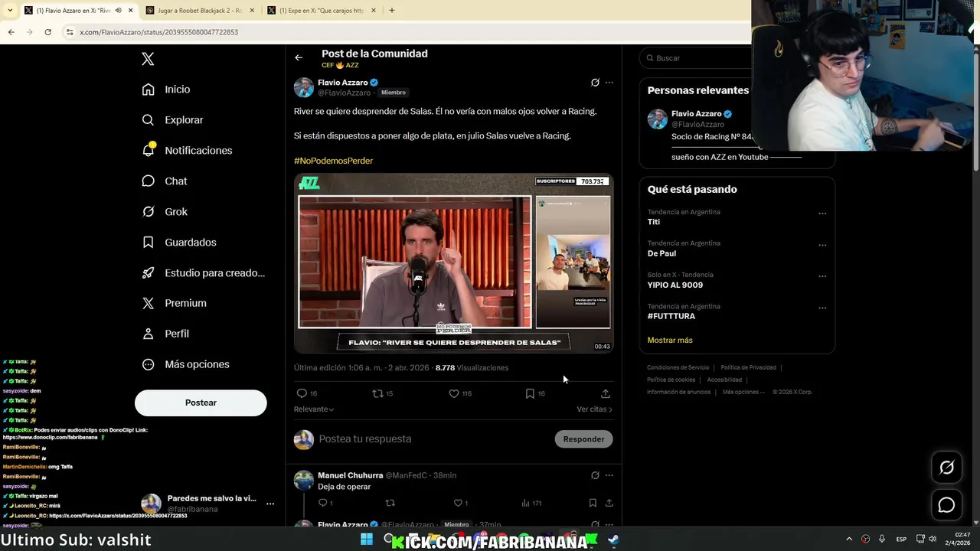Click the X logo in the sidebar
The image size is (980, 551).
tap(149, 59)
